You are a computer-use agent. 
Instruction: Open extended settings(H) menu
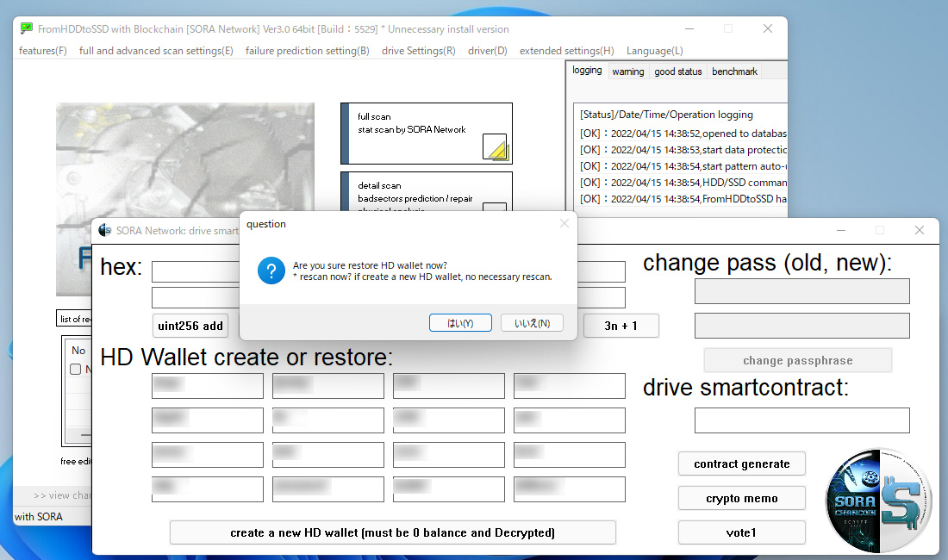566,51
